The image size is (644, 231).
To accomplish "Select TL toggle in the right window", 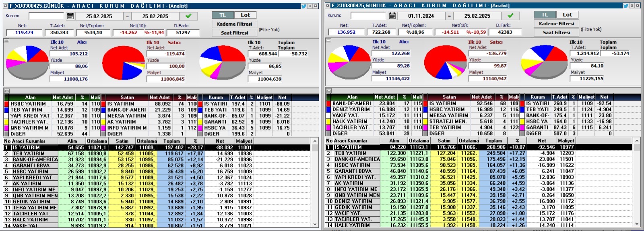I will click(545, 14).
